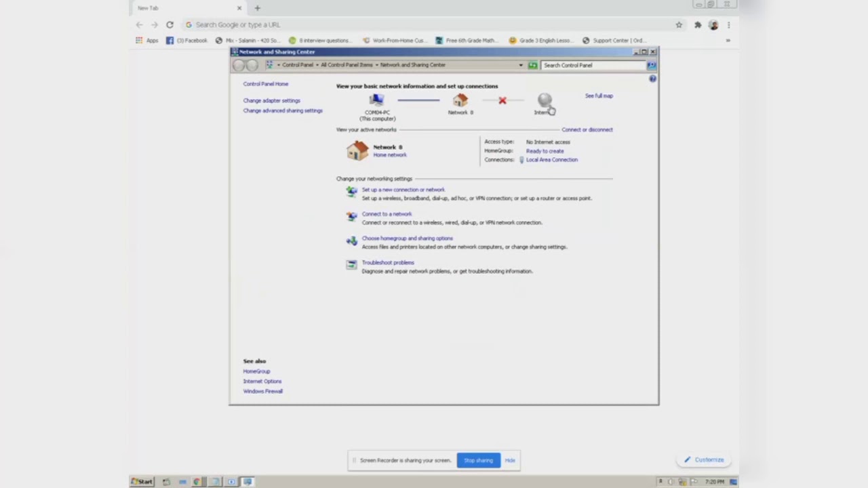Close the New Tab tab
Viewport: 868px width, 488px height.
(239, 8)
